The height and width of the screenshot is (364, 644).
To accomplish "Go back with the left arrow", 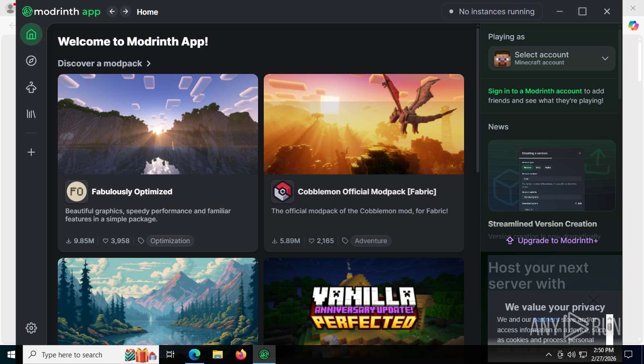I will pos(112,11).
